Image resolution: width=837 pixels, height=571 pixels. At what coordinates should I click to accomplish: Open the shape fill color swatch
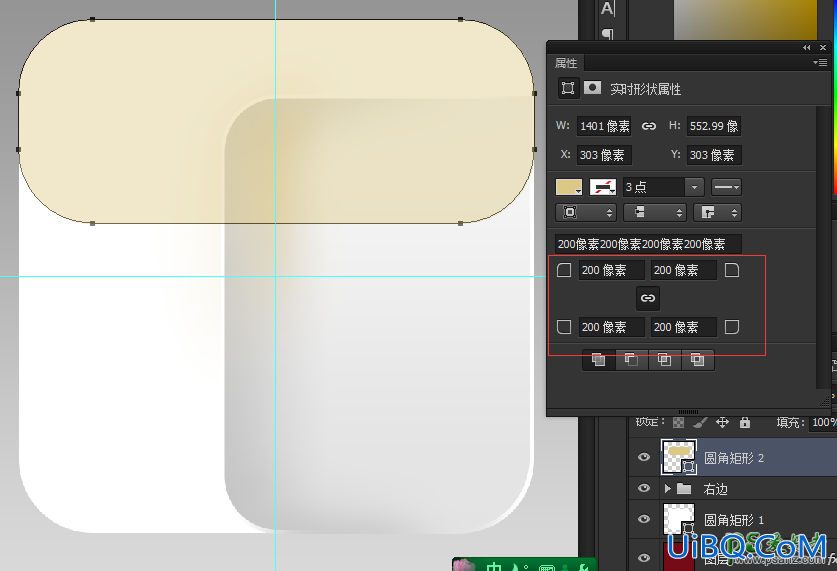[569, 187]
